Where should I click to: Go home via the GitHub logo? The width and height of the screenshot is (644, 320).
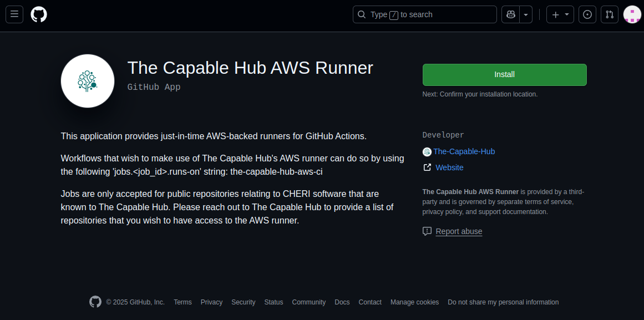pyautogui.click(x=38, y=14)
